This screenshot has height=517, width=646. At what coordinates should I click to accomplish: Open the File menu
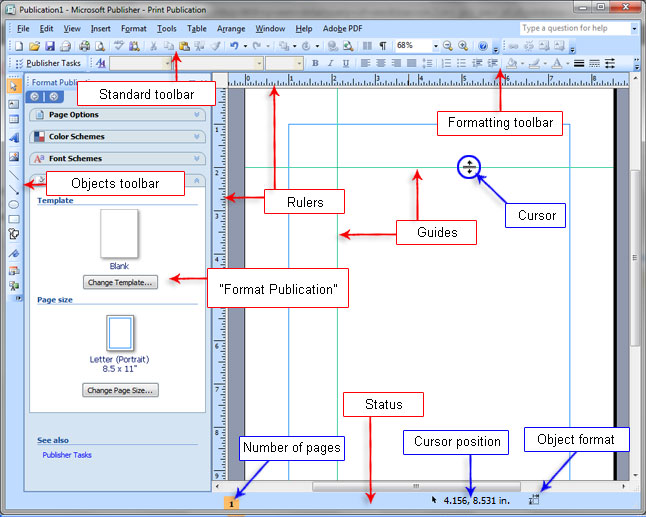click(23, 28)
